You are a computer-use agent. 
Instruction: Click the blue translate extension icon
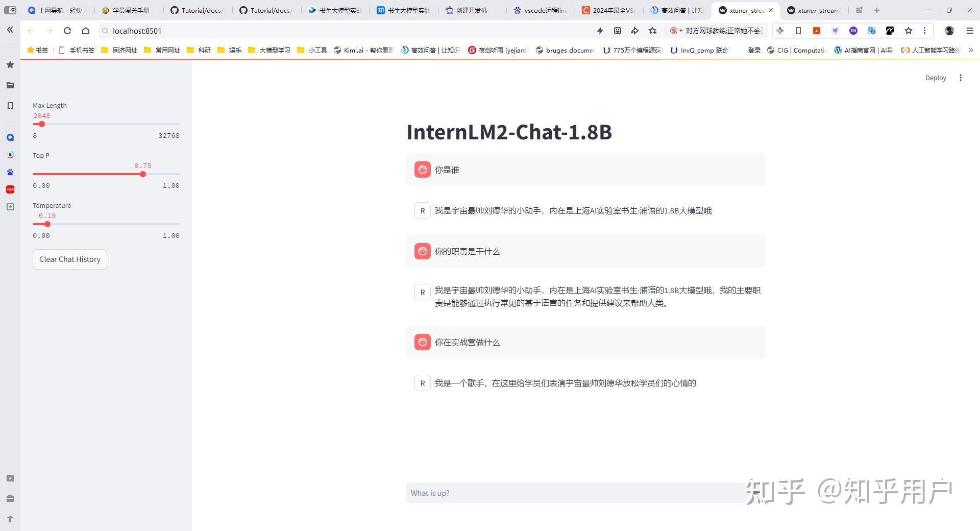click(x=872, y=31)
